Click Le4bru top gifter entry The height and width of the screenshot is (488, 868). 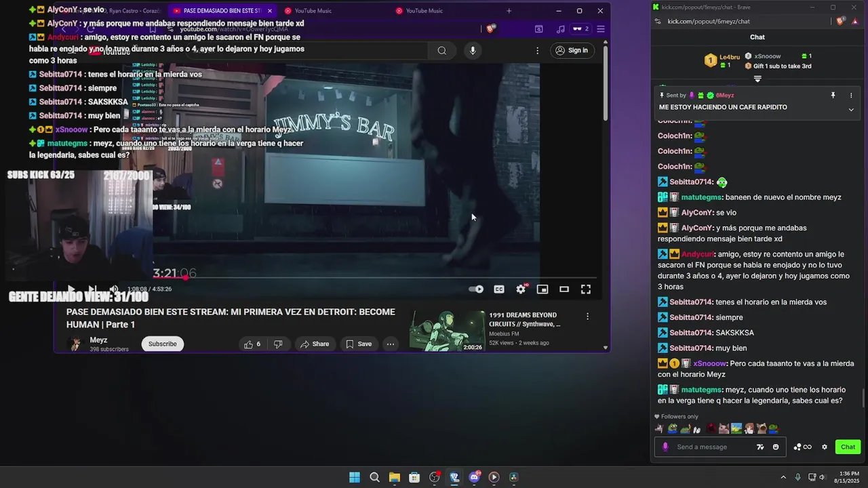pos(723,61)
